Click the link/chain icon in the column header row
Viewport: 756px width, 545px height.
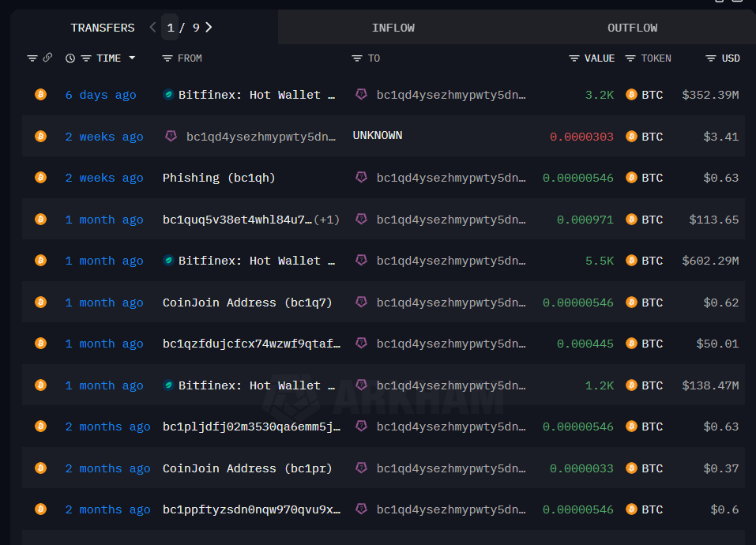48,58
